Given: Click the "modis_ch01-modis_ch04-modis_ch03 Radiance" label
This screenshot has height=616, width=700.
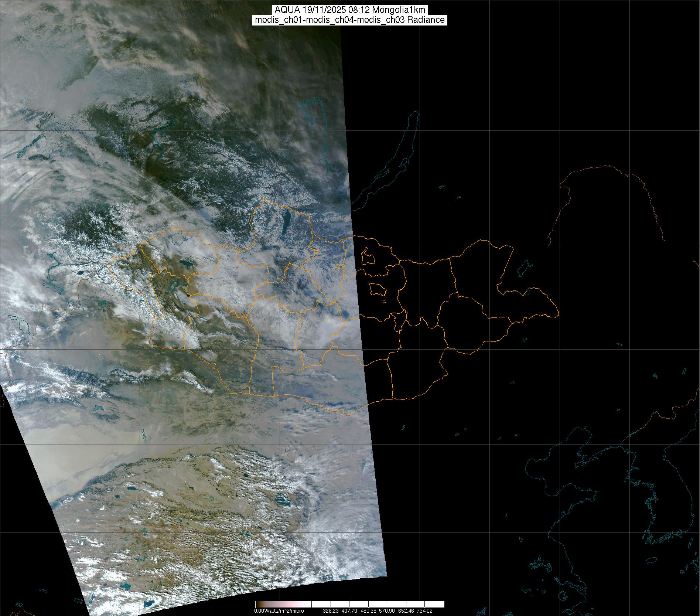Looking at the screenshot, I should coord(350,20).
